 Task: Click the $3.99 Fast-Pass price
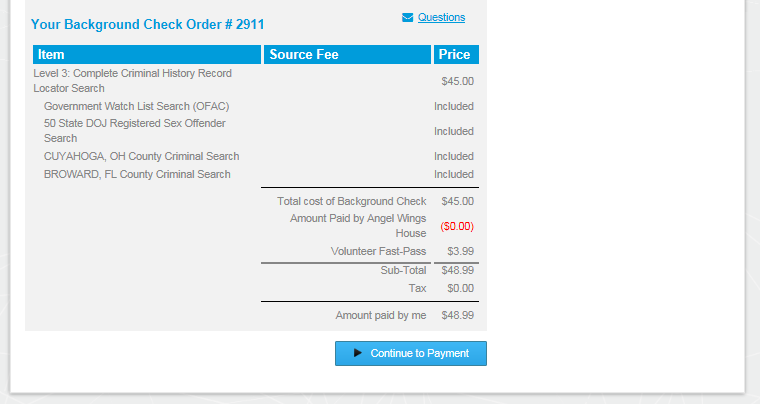[x=460, y=251]
